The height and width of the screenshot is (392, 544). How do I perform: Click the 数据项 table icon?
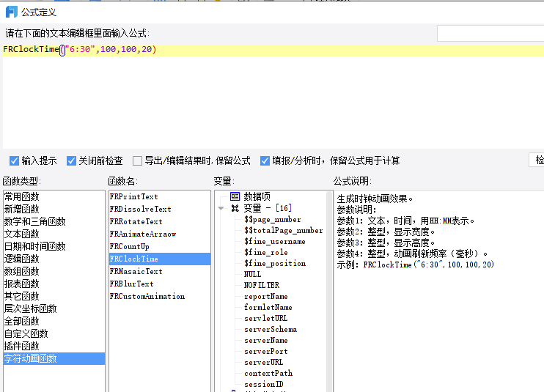pyautogui.click(x=235, y=196)
